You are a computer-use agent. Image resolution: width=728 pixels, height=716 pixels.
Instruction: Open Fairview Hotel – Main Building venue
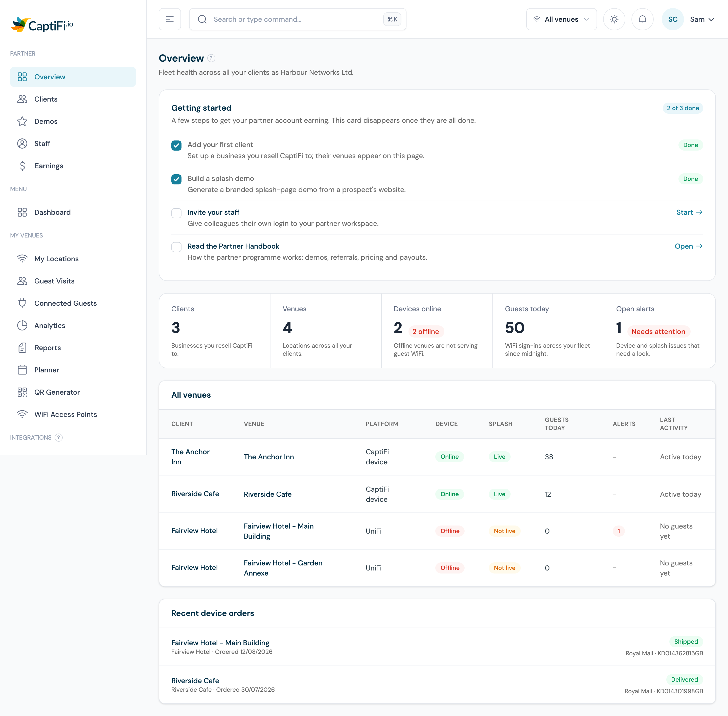click(278, 531)
